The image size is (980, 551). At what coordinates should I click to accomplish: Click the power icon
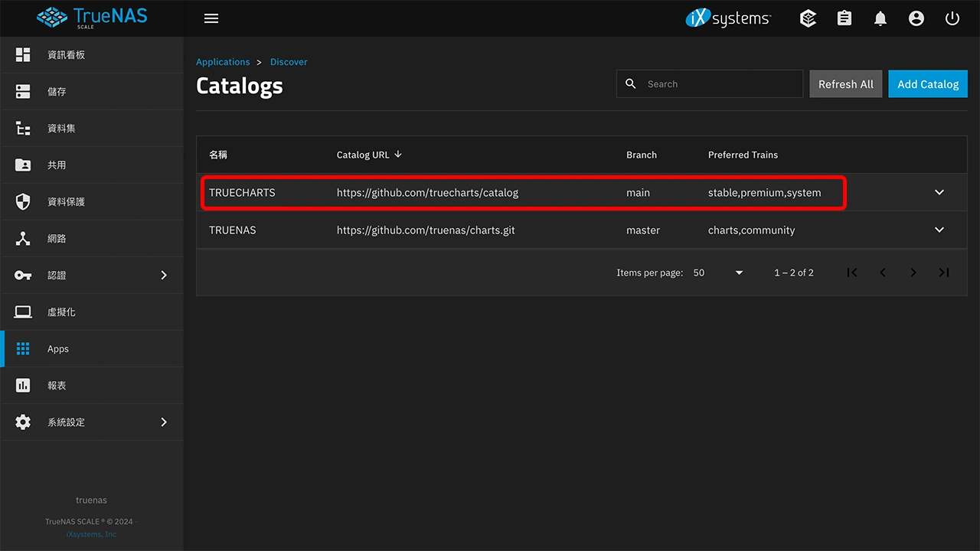pyautogui.click(x=952, y=18)
